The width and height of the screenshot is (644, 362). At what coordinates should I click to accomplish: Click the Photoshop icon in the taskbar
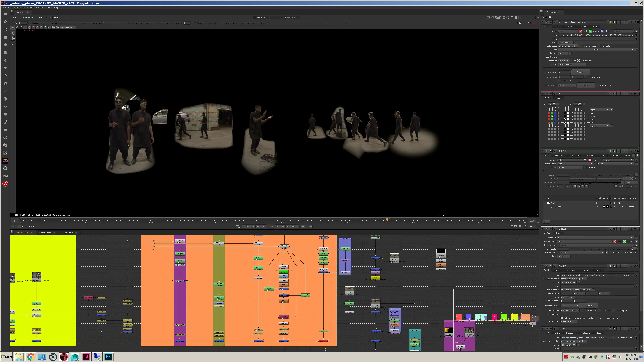pyautogui.click(x=108, y=357)
